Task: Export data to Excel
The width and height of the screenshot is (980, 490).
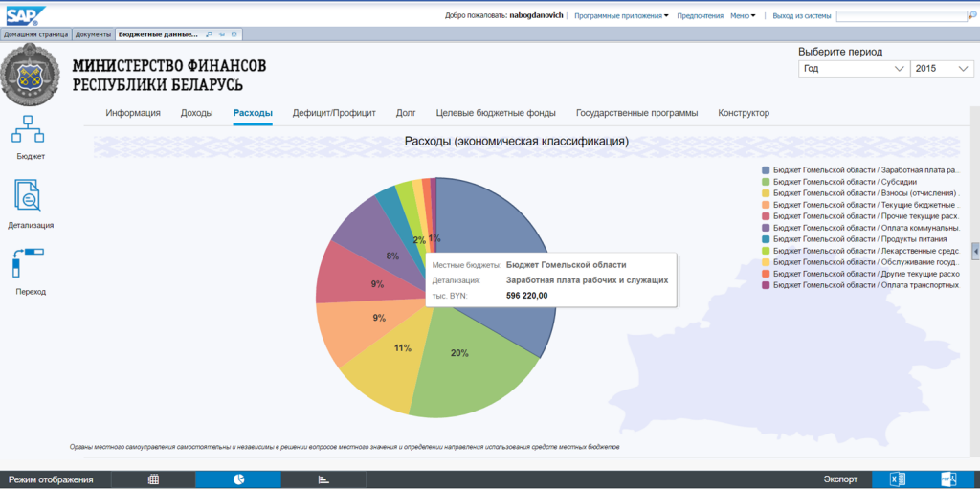Action: (896, 479)
